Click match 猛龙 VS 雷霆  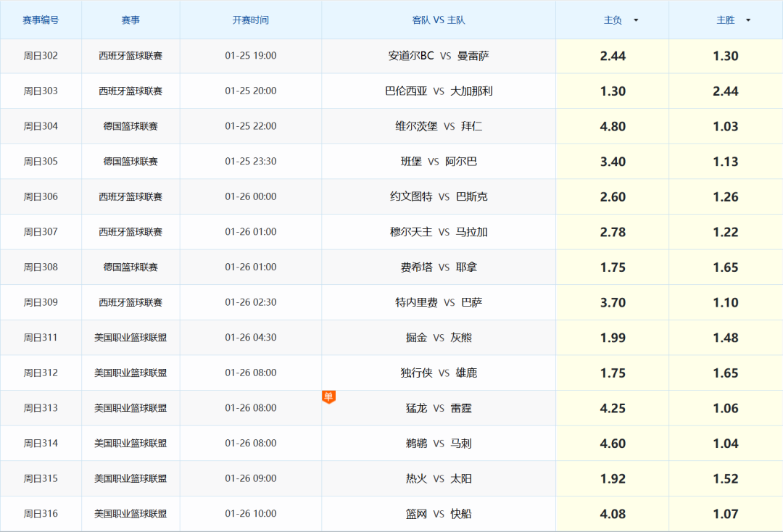(439, 408)
